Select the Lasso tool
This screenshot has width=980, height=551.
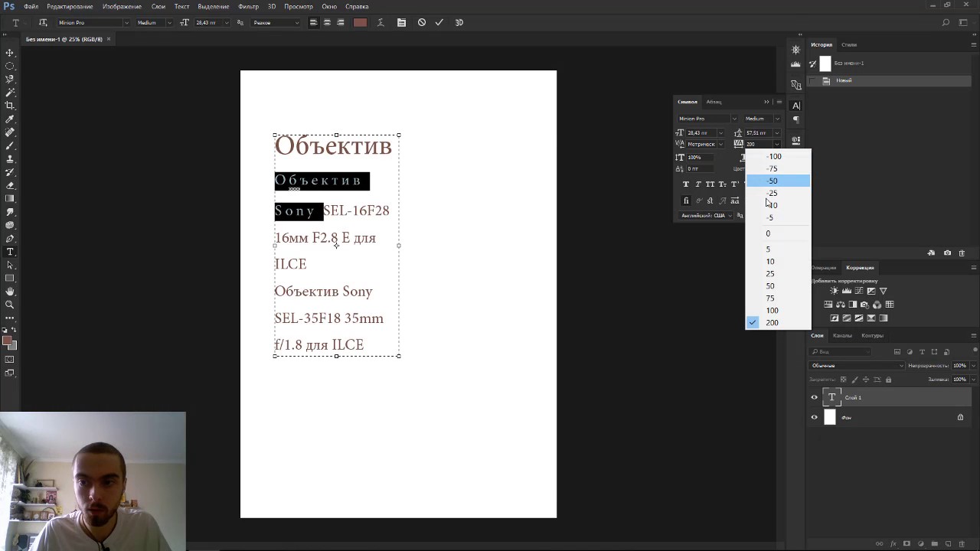click(x=10, y=79)
